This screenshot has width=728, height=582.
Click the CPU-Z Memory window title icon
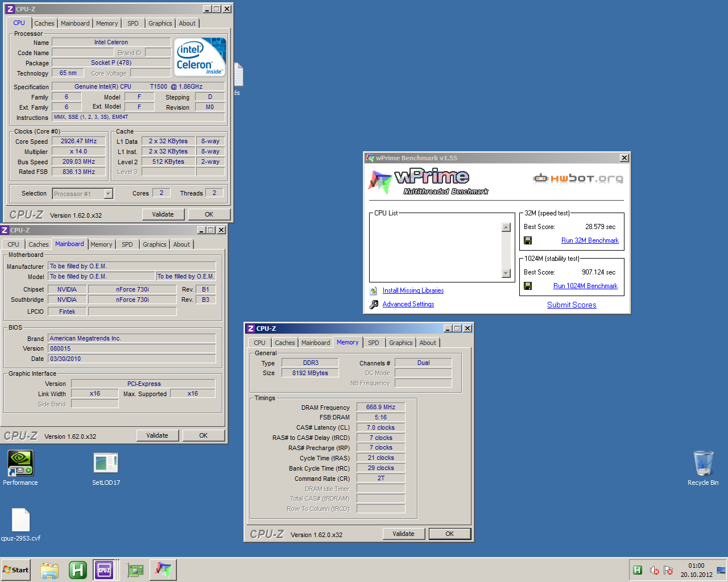pyautogui.click(x=250, y=329)
